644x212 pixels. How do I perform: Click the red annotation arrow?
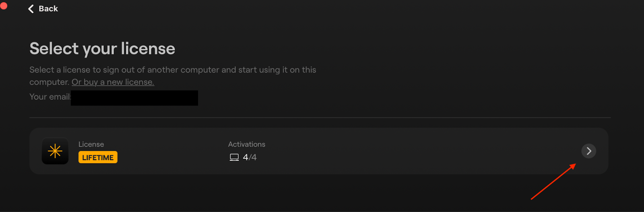(x=553, y=181)
